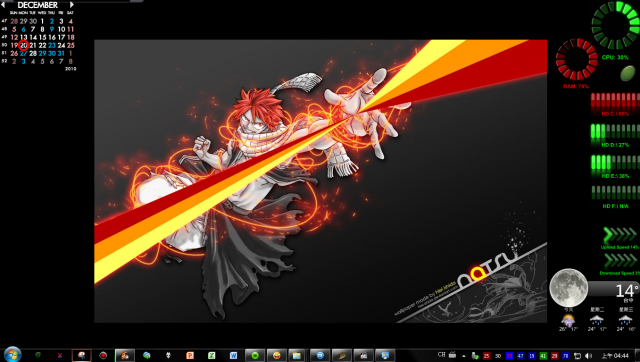640x362 pixels.
Task: Open Windows Explorer folder on taskbar
Action: (297, 355)
